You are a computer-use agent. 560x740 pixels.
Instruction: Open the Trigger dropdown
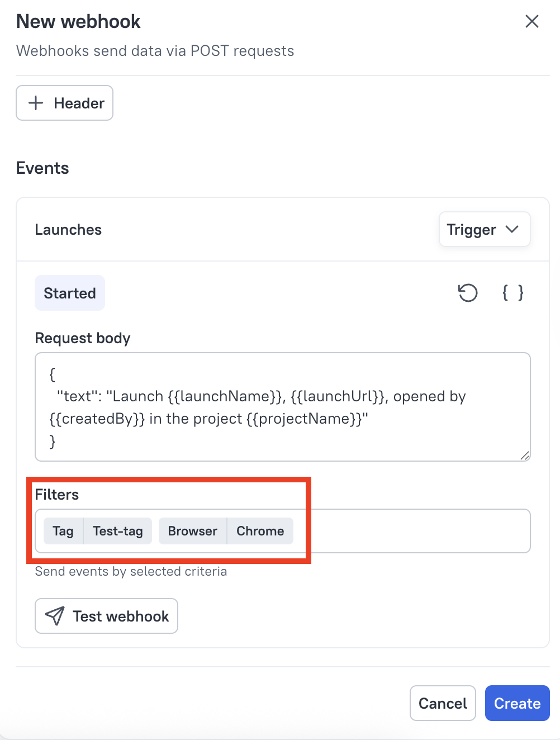point(484,229)
